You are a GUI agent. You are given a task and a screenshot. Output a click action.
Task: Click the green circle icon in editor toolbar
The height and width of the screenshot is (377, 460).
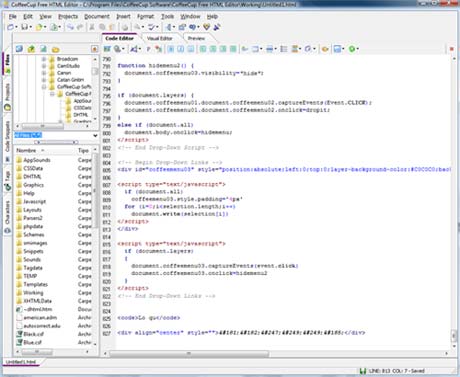click(x=352, y=49)
